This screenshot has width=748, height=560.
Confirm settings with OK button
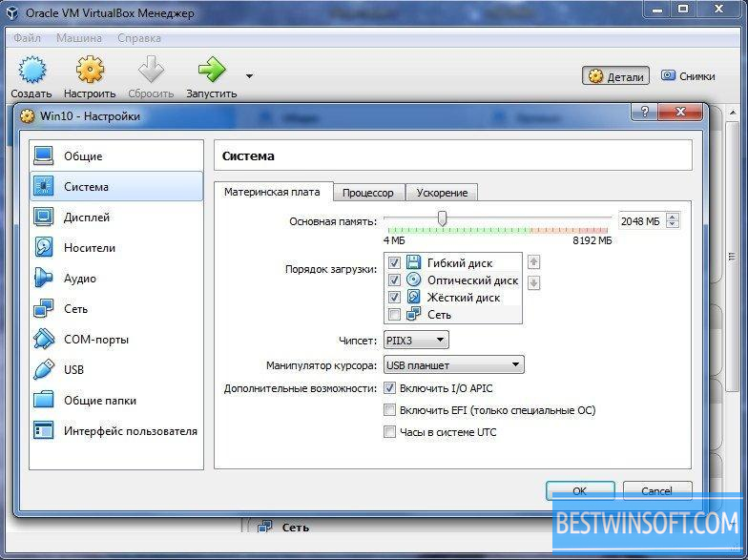pyautogui.click(x=580, y=490)
